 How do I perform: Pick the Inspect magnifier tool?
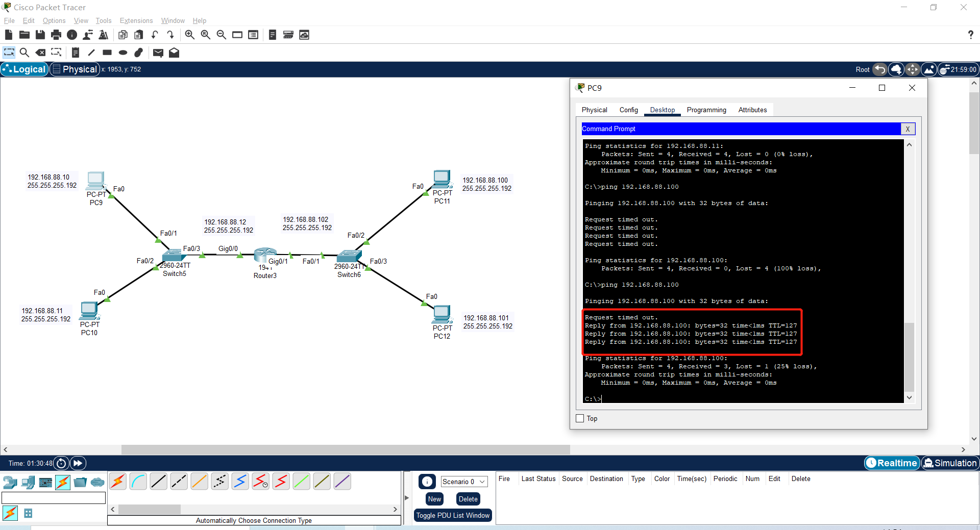(24, 53)
